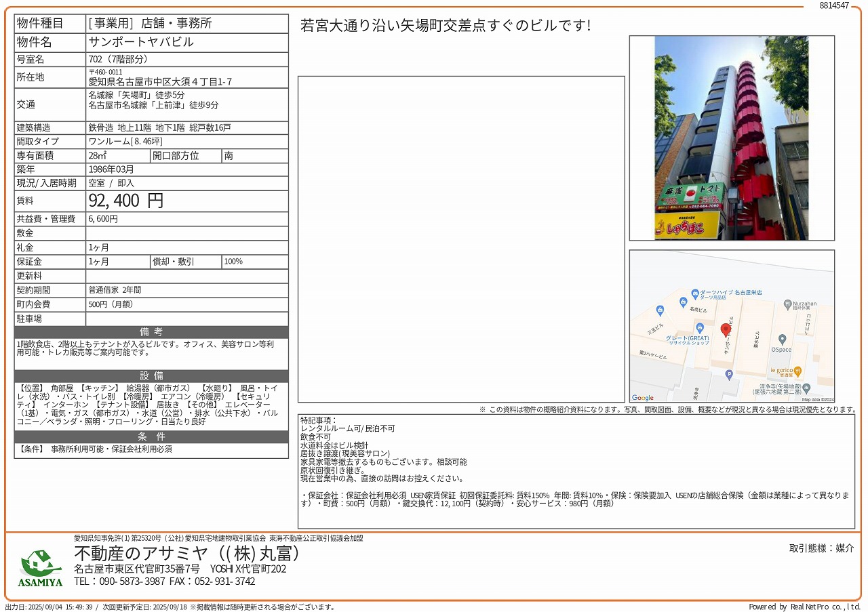868x612 pixels.
Task: Click the 町内会費 value 500円（月額）
Action: click(x=114, y=304)
